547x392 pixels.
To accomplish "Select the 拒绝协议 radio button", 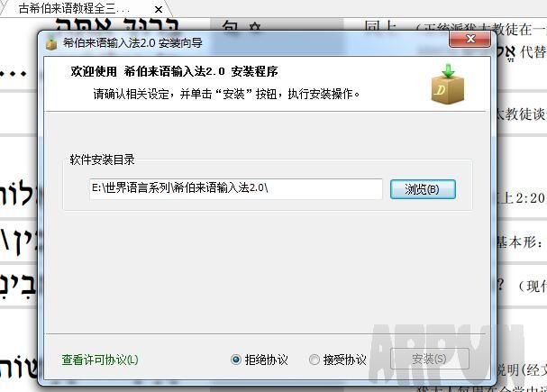I will [236, 360].
